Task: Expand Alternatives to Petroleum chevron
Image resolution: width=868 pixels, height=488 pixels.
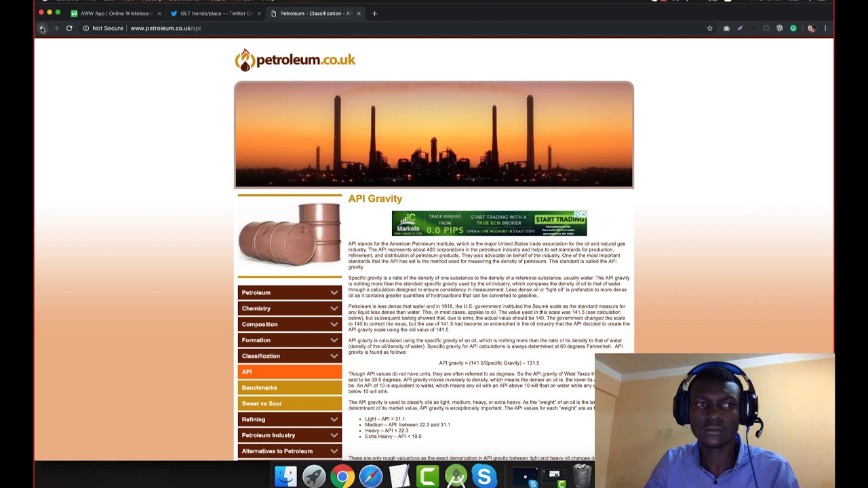Action: (334, 451)
